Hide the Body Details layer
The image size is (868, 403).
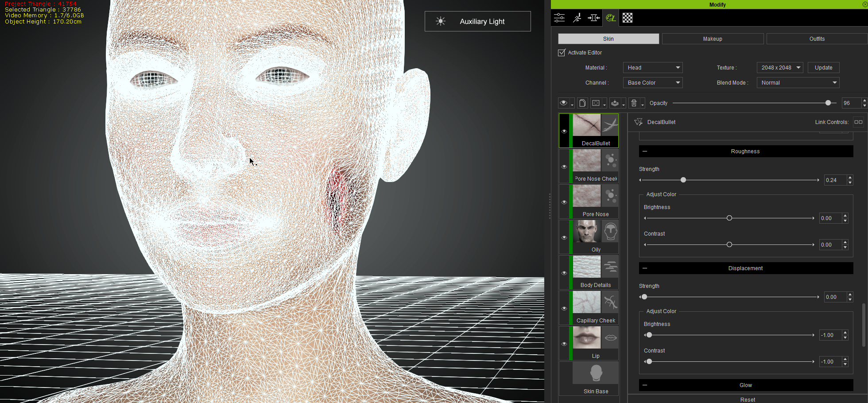tap(564, 273)
